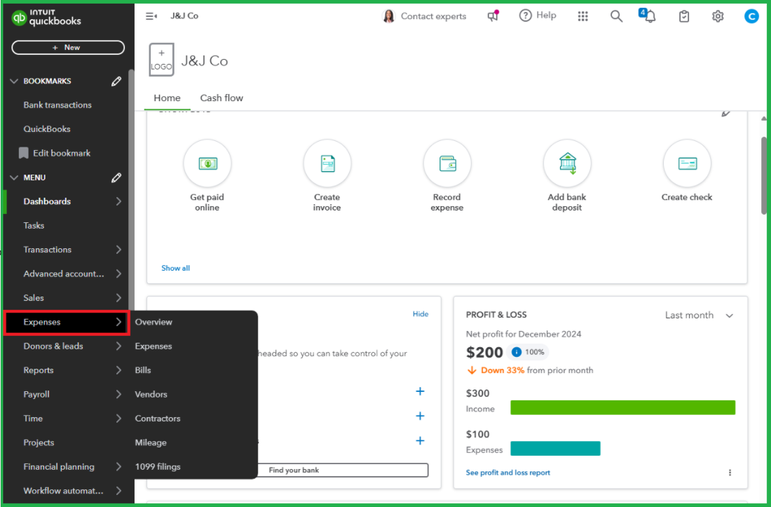The image size is (771, 507).
Task: Click the Contact experts avatar
Action: [388, 16]
